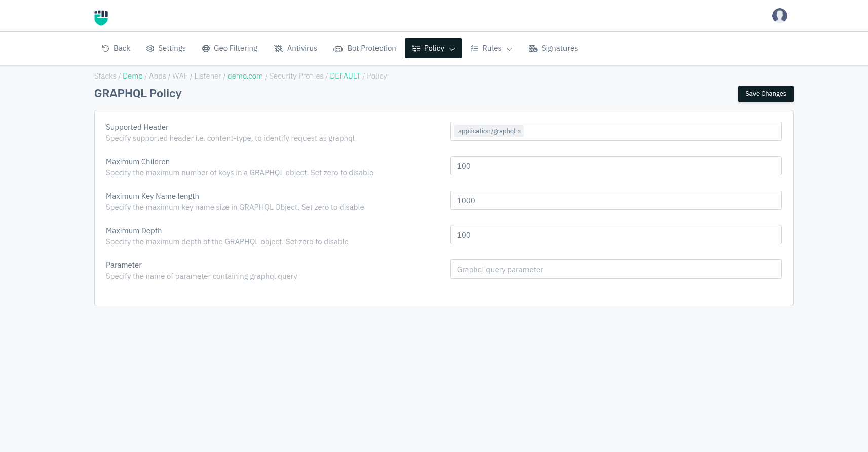This screenshot has width=868, height=452.
Task: Remove the application/graphql header tag
Action: (x=519, y=131)
